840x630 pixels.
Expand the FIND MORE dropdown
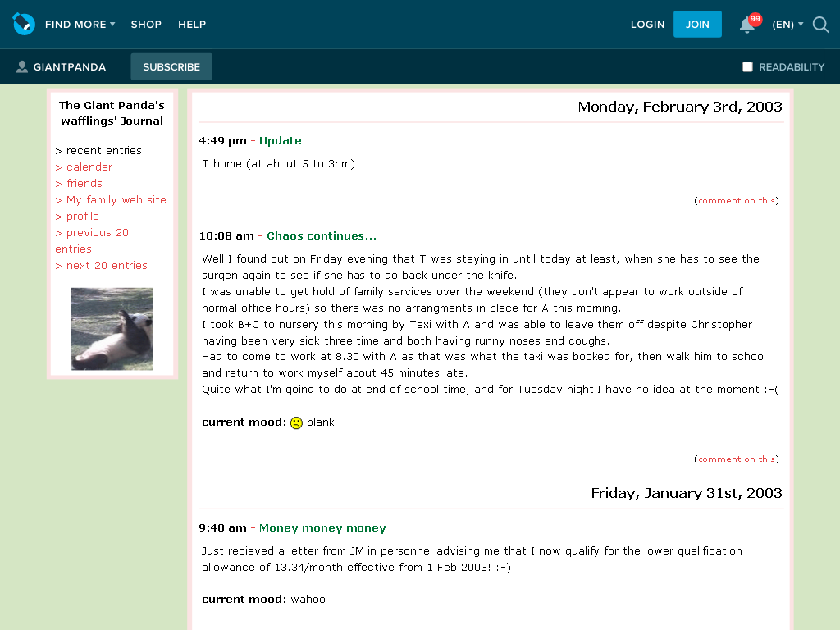click(x=80, y=24)
